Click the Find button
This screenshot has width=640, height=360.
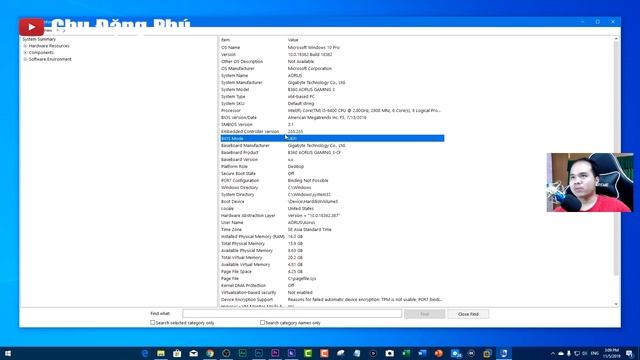pyautogui.click(x=424, y=314)
